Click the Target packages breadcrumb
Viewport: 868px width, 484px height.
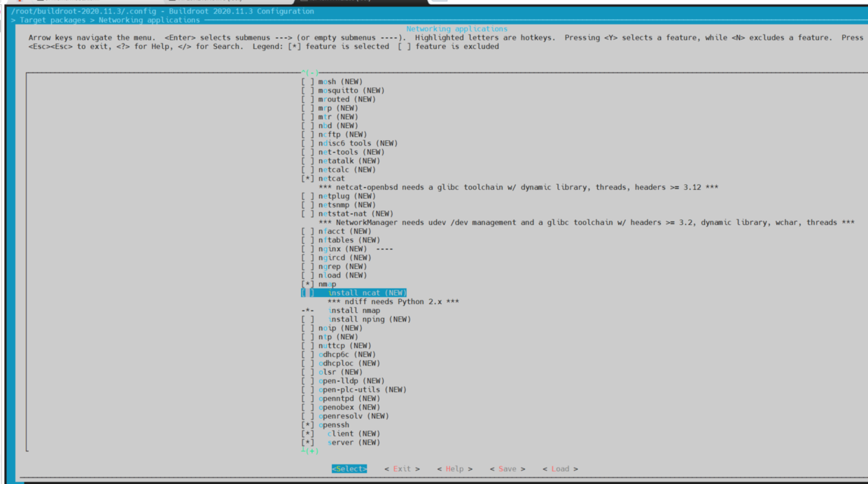point(52,20)
